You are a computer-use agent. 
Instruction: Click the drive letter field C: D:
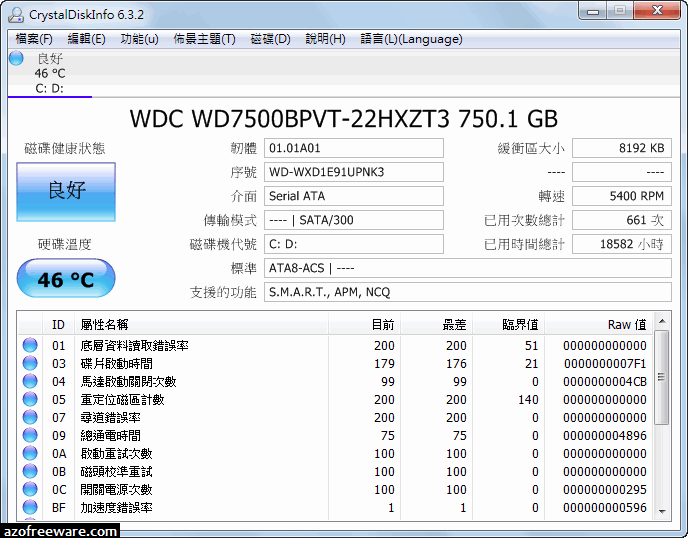[x=354, y=244]
